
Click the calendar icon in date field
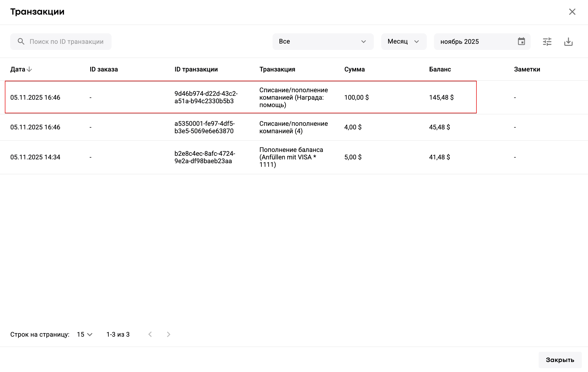coord(521,41)
